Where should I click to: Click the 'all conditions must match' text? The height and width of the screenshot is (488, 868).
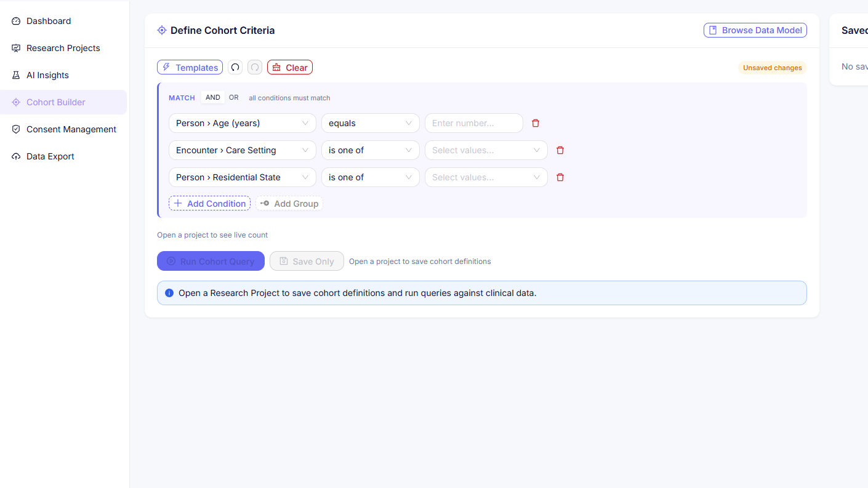(x=289, y=98)
